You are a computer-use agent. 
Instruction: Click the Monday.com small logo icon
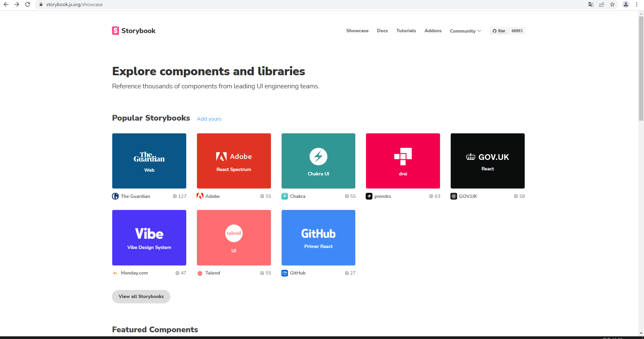115,273
